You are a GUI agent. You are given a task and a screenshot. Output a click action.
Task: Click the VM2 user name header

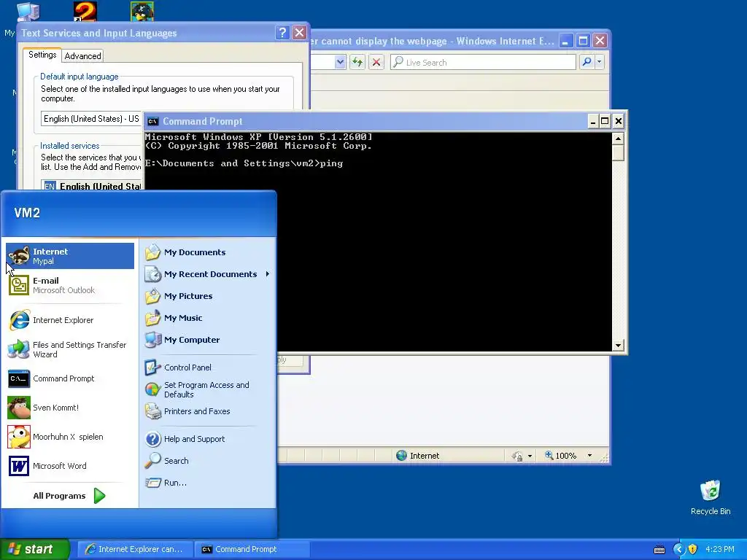27,213
